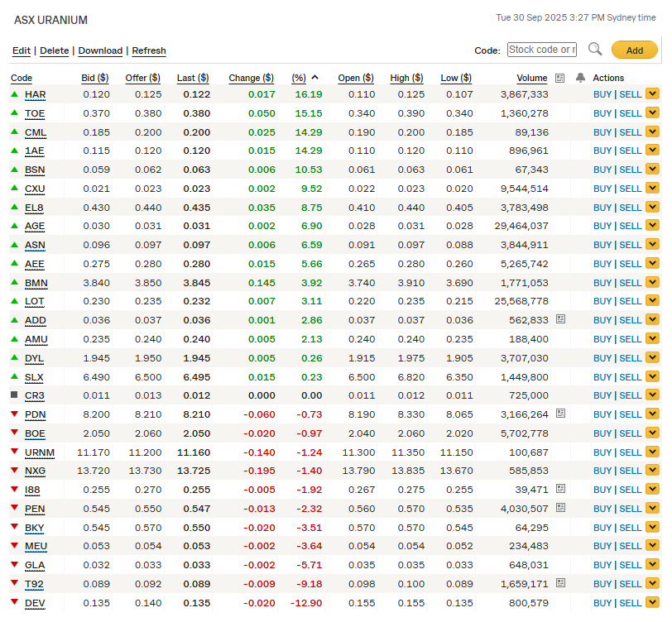Expand actions dropdown for CXU
Image resolution: width=672 pixels, height=622 pixels.
point(652,188)
